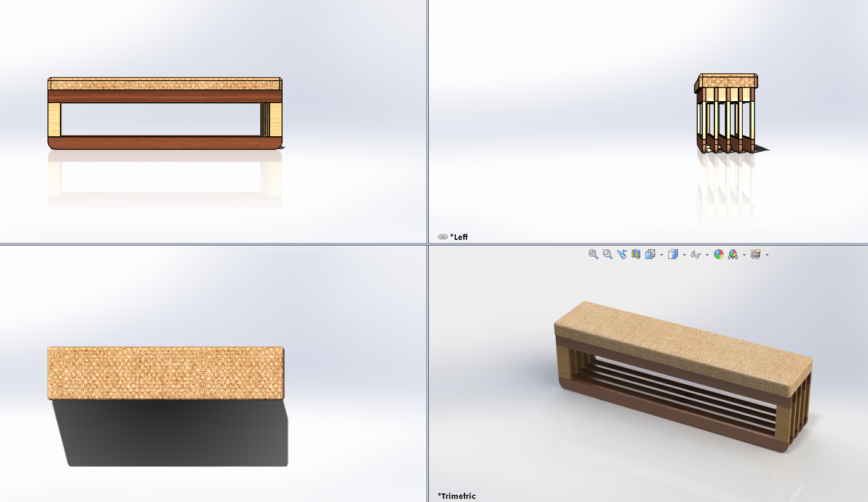Click the *Trimetric view label
The width and height of the screenshot is (868, 502).
[457, 496]
